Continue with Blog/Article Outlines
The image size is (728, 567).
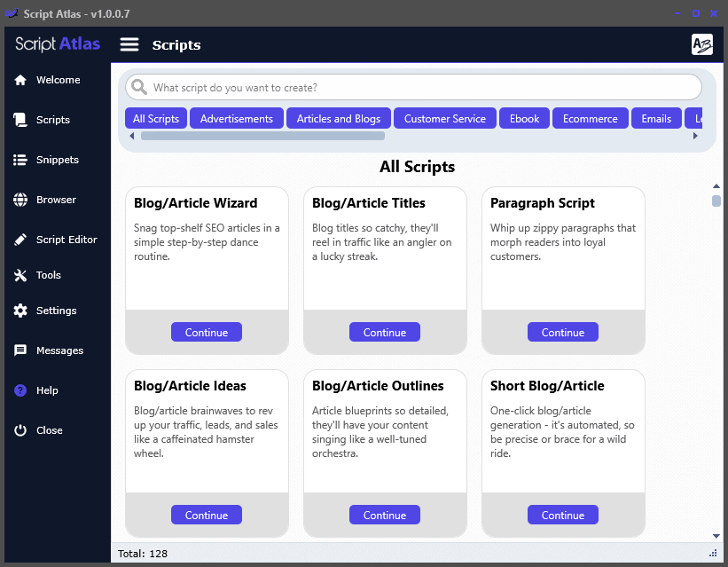coord(385,515)
